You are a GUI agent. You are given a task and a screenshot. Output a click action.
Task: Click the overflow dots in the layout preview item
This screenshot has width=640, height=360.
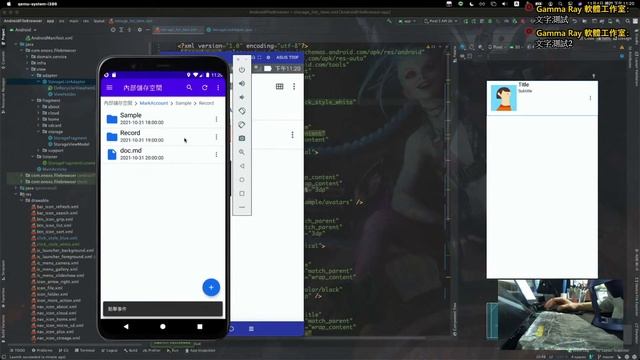click(x=590, y=98)
